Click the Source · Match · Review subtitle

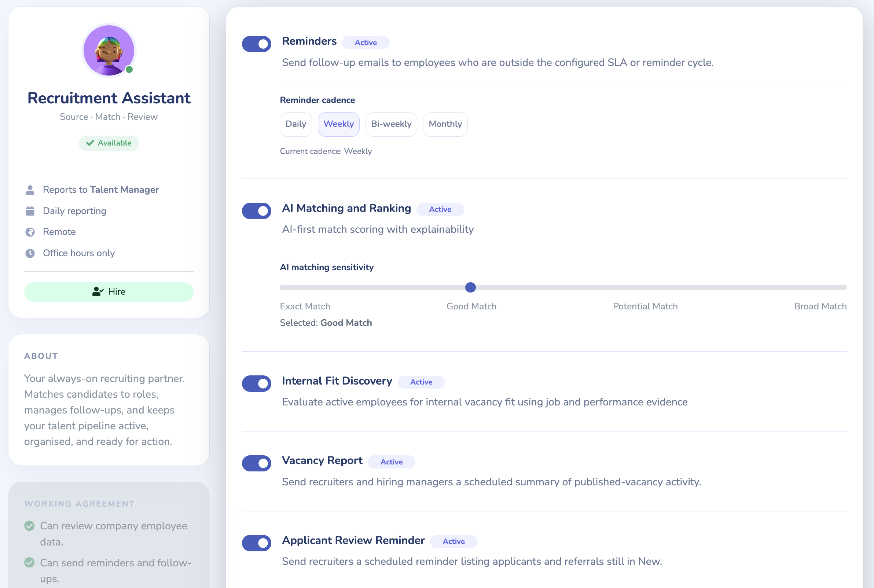coord(109,117)
